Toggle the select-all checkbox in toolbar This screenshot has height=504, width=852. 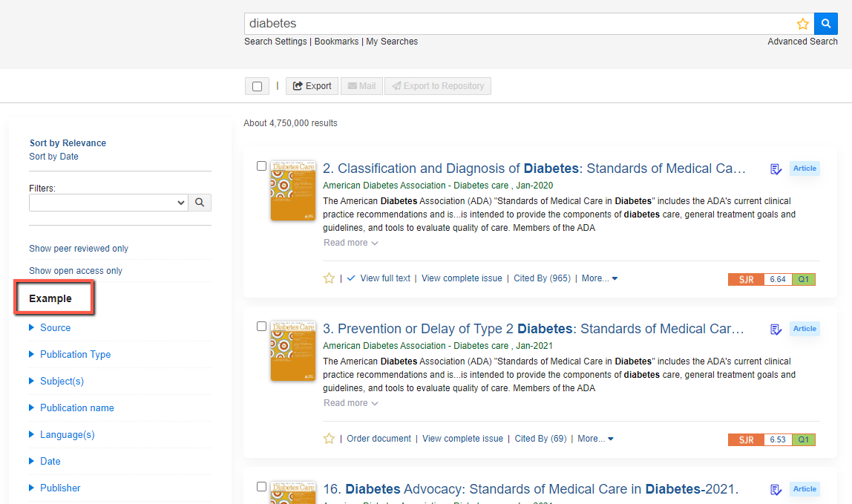[257, 86]
